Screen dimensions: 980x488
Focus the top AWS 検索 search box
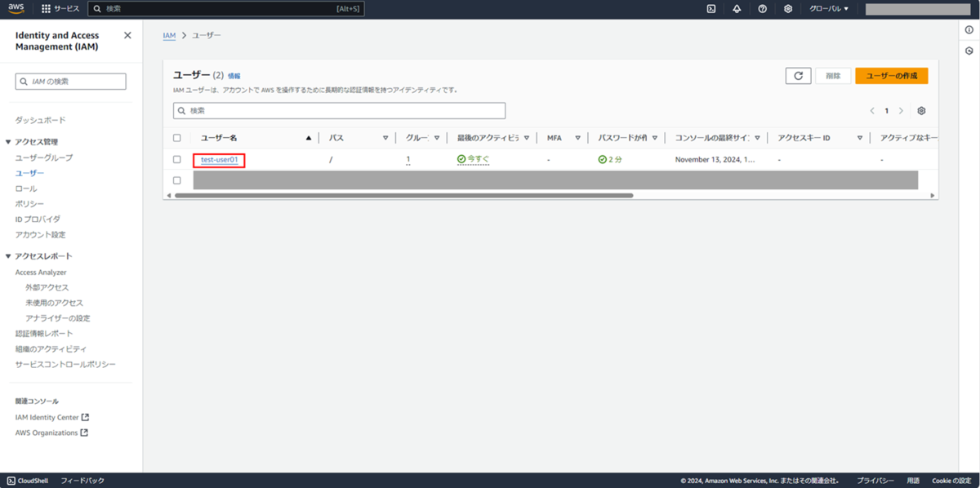click(x=225, y=8)
